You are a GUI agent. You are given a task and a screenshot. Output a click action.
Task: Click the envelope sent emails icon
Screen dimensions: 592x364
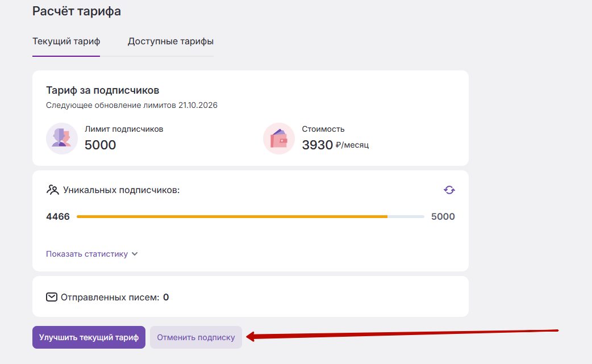coord(52,297)
